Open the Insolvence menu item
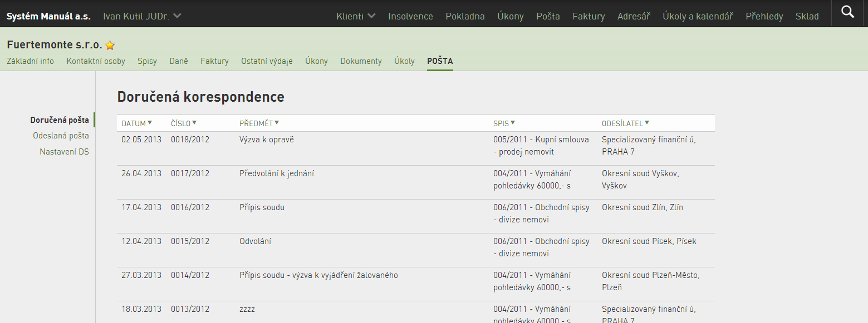This screenshot has width=868, height=323. [410, 16]
